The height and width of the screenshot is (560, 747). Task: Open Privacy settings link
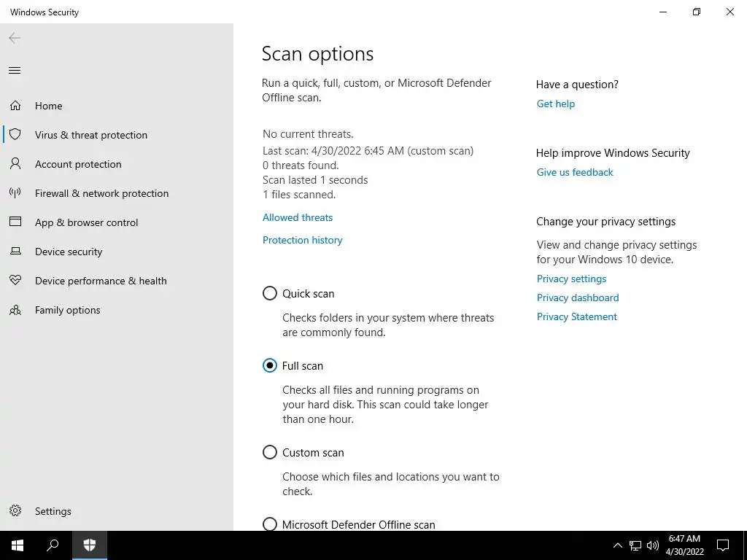[572, 279]
